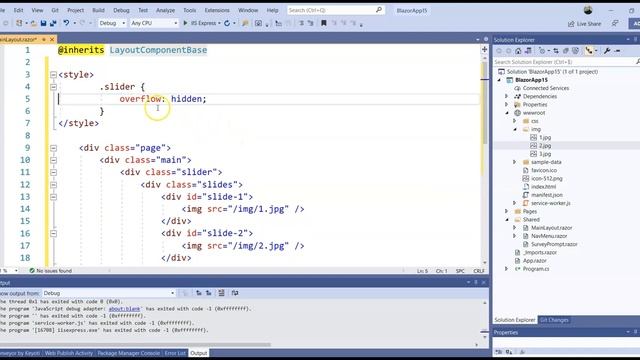The image size is (640, 360).
Task: Select 2.jpg in Solution Explorer
Action: pos(544,146)
